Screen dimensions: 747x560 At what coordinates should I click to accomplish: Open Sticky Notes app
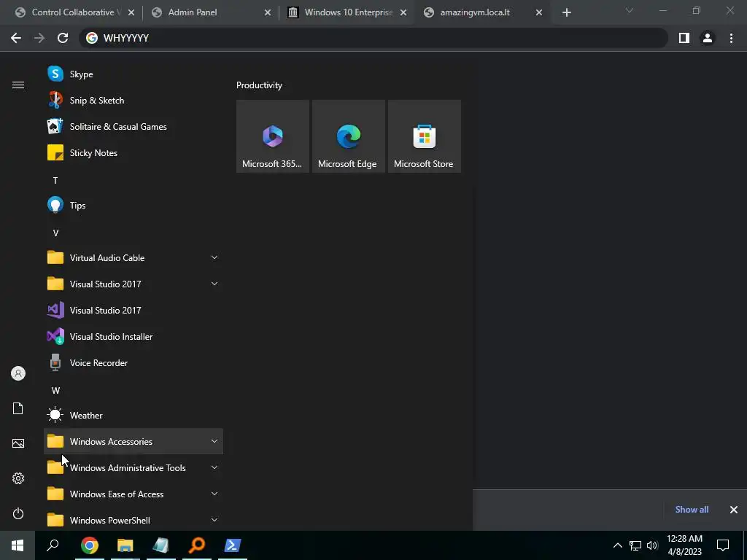[x=133, y=153]
